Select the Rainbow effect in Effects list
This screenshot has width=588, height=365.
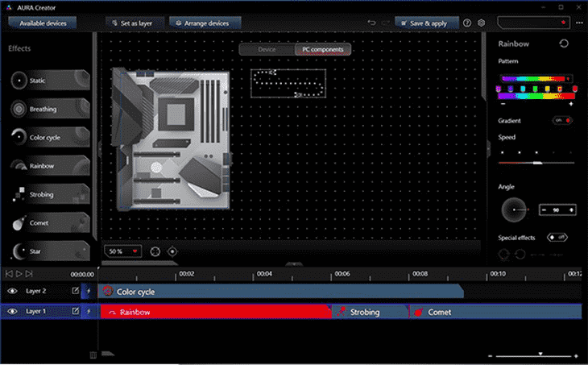coord(51,166)
